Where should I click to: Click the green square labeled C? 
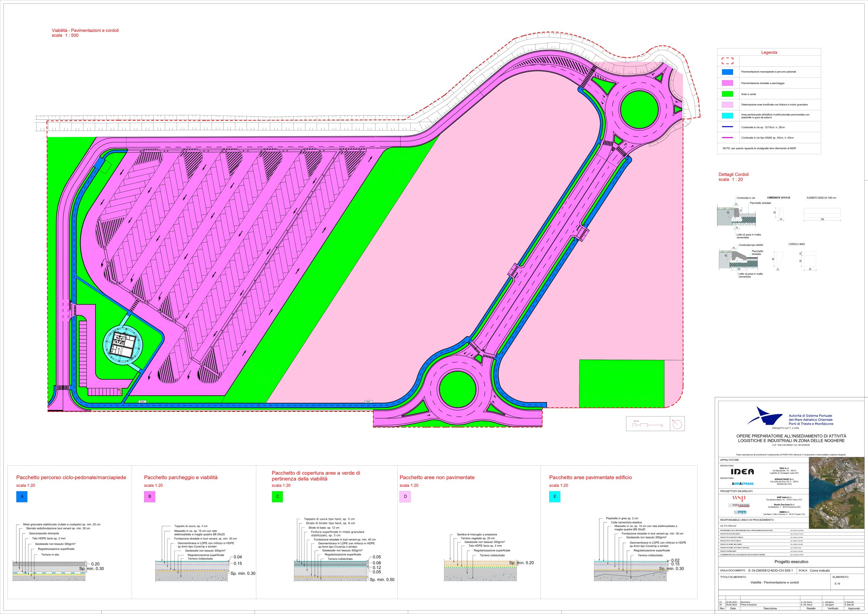coord(277,496)
